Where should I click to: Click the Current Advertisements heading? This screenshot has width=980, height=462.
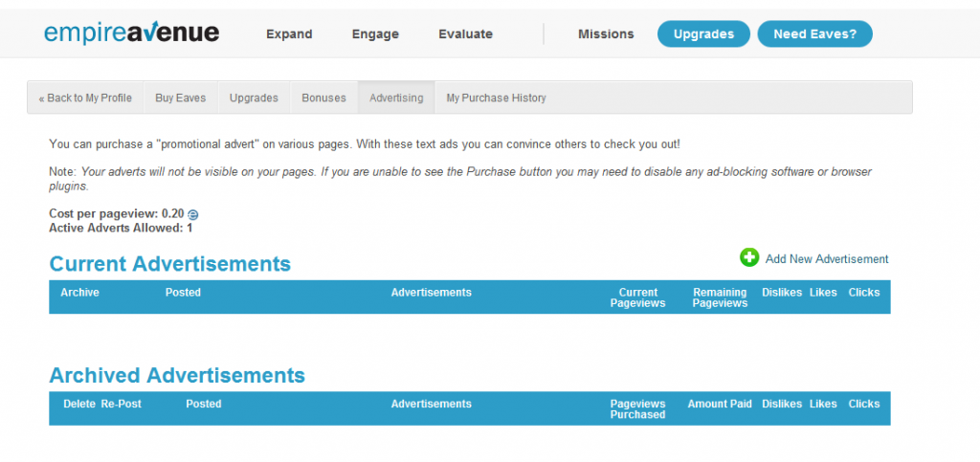(170, 263)
